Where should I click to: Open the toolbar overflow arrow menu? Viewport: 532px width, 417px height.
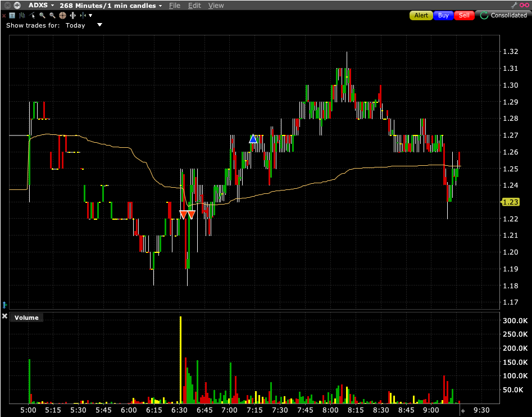click(90, 15)
